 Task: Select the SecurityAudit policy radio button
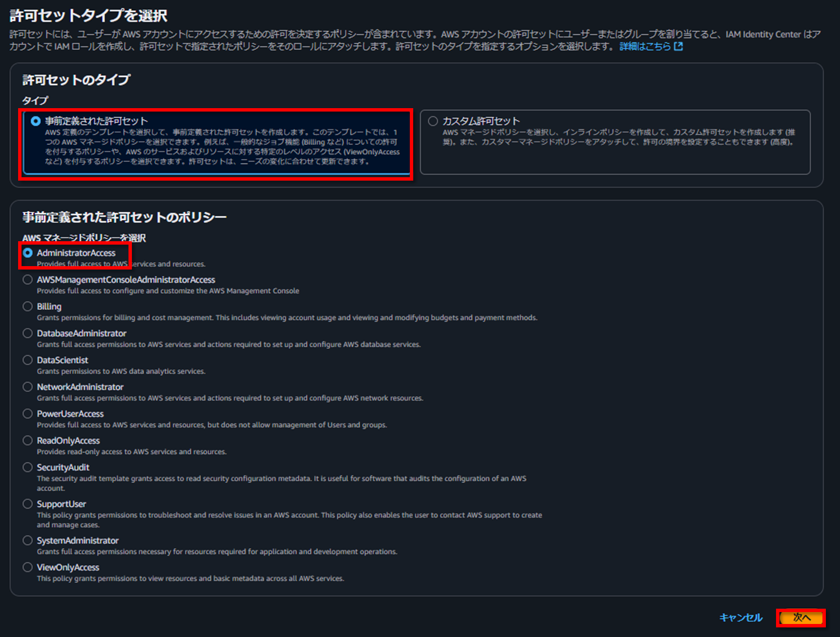(x=28, y=467)
